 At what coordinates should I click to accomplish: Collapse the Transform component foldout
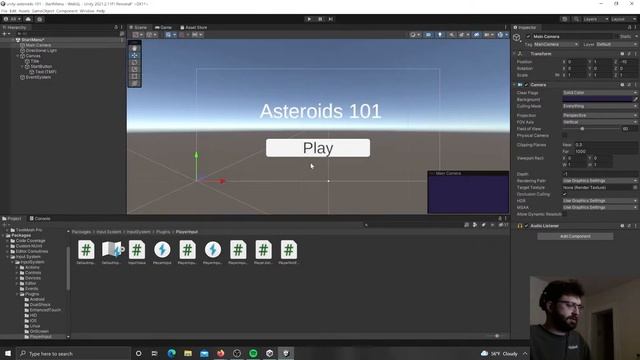pyautogui.click(x=514, y=54)
